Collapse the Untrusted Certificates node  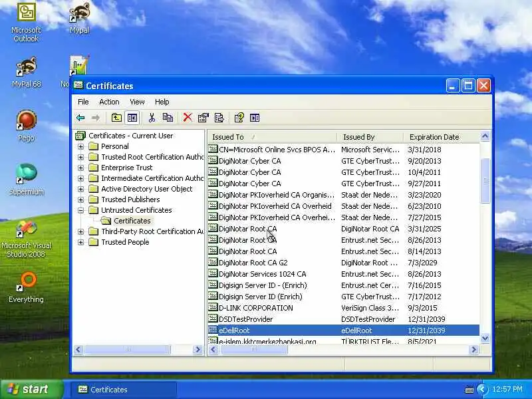(x=80, y=210)
